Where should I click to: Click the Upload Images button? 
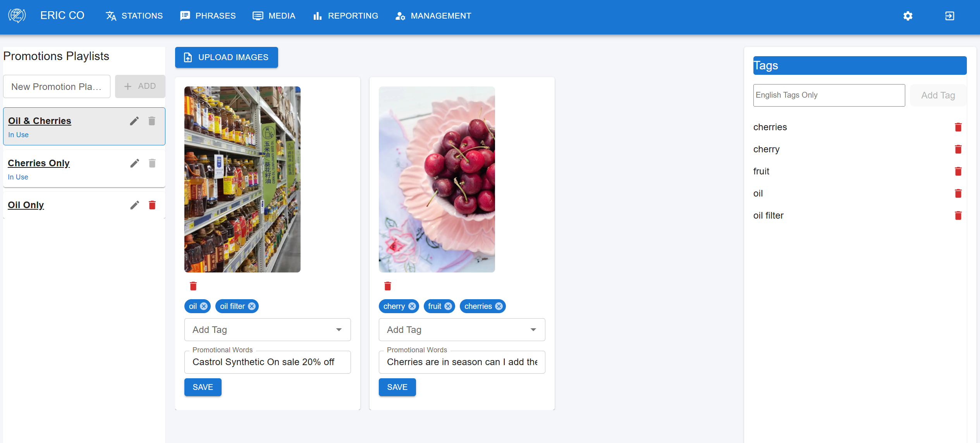pyautogui.click(x=226, y=57)
